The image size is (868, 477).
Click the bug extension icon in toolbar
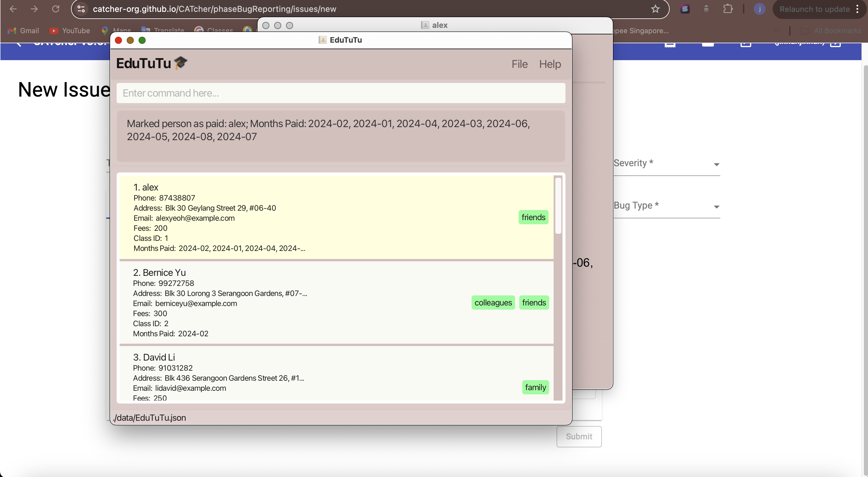(706, 9)
